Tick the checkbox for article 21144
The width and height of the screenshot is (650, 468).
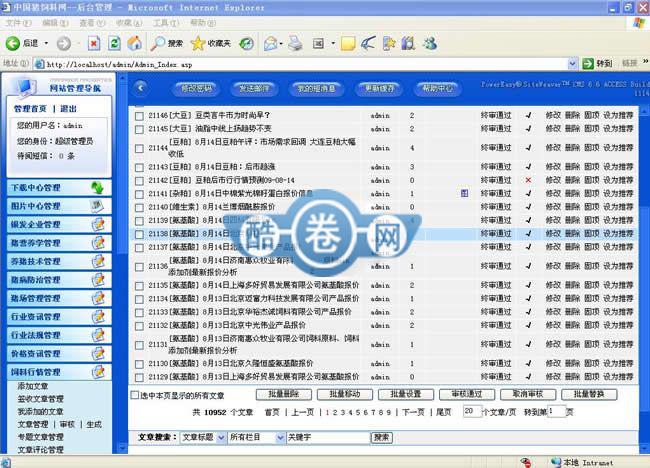click(x=139, y=148)
